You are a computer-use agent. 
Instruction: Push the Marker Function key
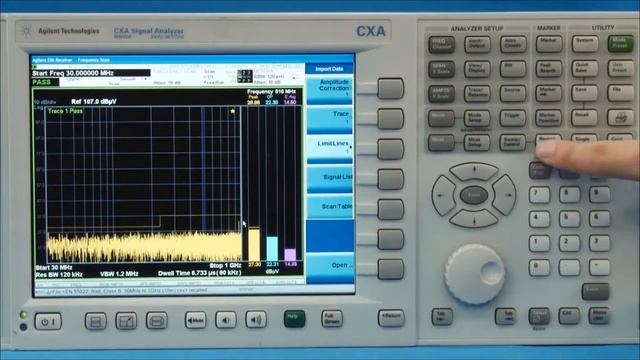[549, 118]
